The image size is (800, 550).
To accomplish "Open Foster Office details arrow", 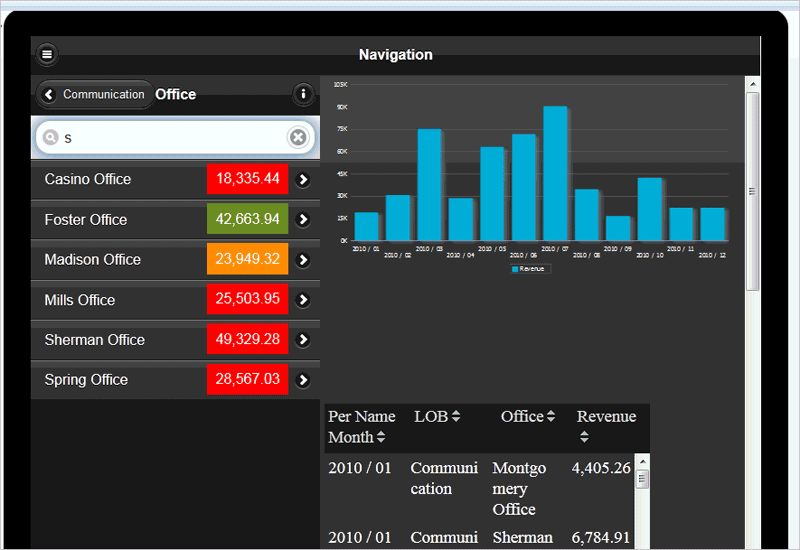I will [x=303, y=219].
